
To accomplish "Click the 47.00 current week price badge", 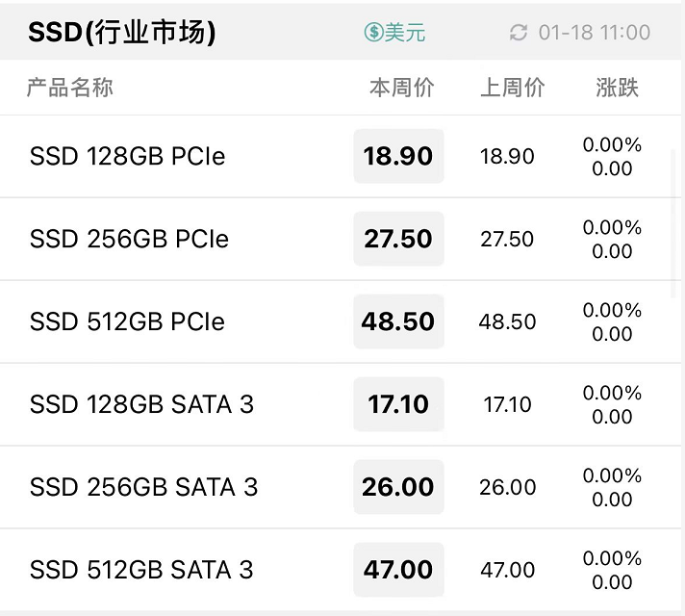I will coord(398,569).
